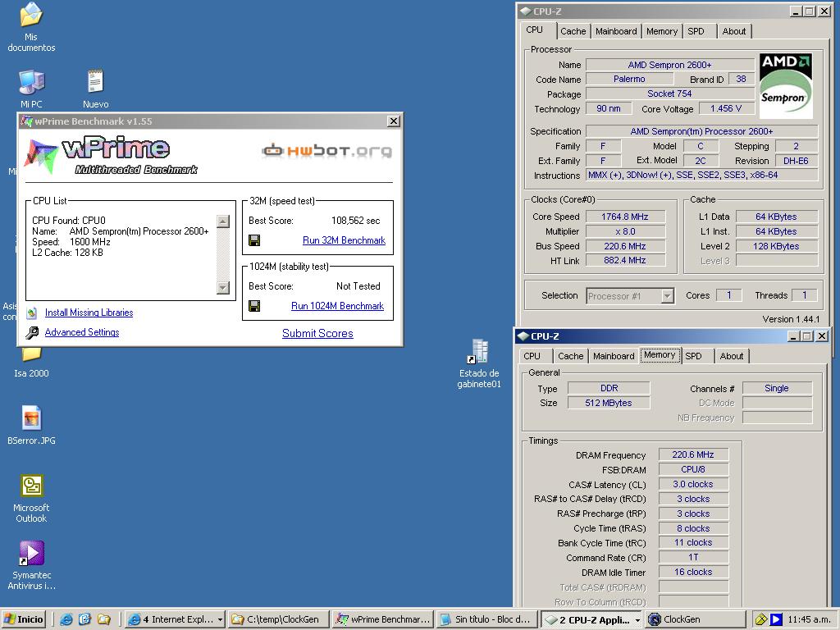Close the wPrime Benchmark window

(394, 121)
